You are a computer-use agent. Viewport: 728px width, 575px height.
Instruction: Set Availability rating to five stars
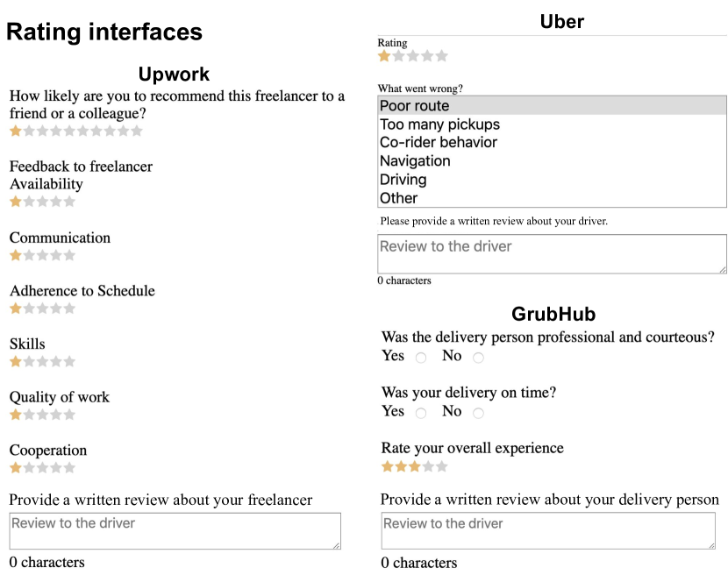click(69, 202)
